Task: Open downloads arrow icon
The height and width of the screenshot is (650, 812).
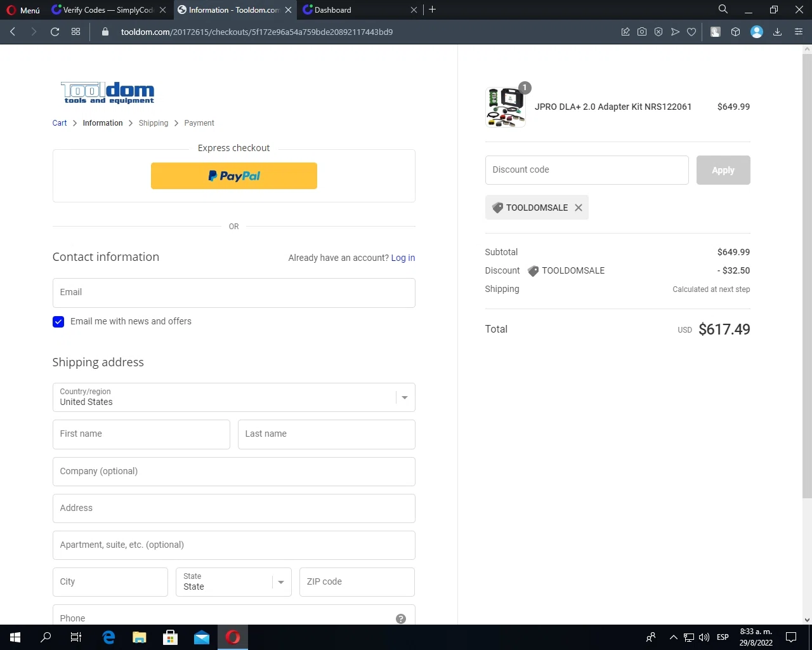Action: 777,32
